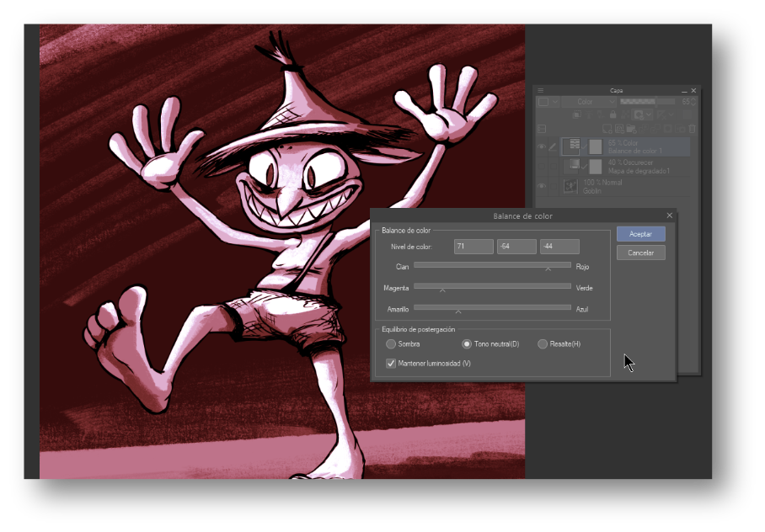Screen dimensions: 765x532
Task: Open the reference layer dropdown arrow
Action: tap(650, 114)
